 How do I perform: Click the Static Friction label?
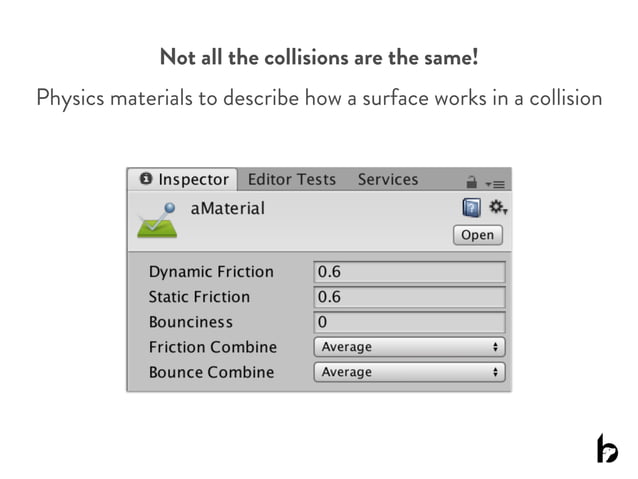pos(199,297)
